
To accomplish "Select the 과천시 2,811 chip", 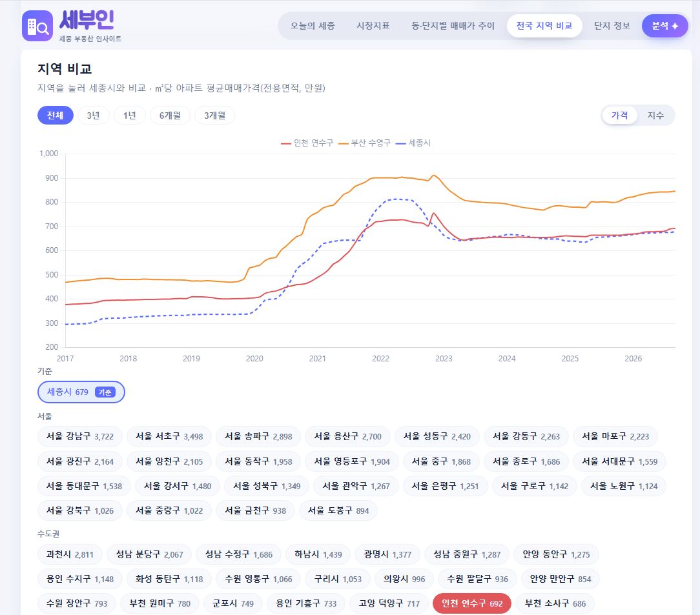I will pos(70,555).
